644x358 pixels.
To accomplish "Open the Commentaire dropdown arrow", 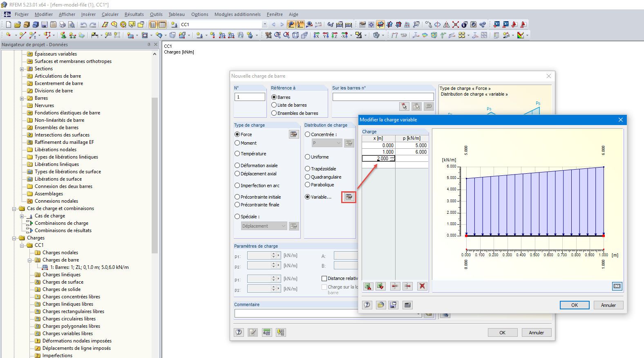I will 419,313.
